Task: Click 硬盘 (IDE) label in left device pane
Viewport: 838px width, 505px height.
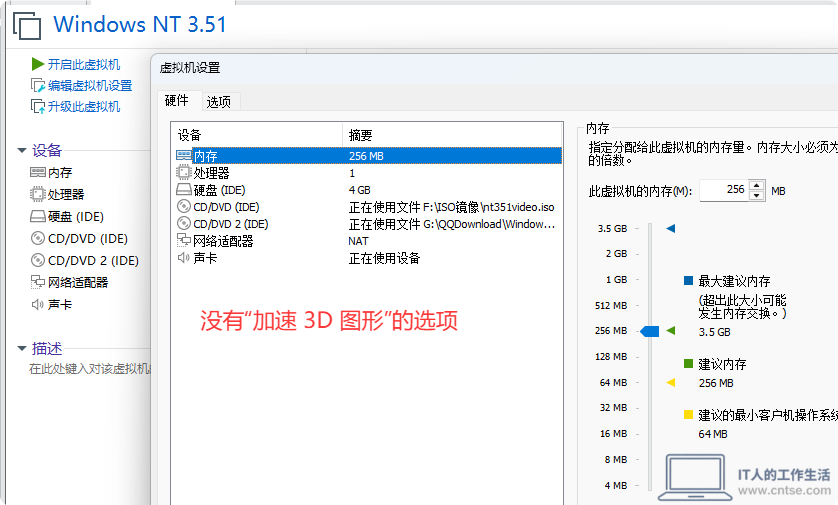Action: [75, 216]
